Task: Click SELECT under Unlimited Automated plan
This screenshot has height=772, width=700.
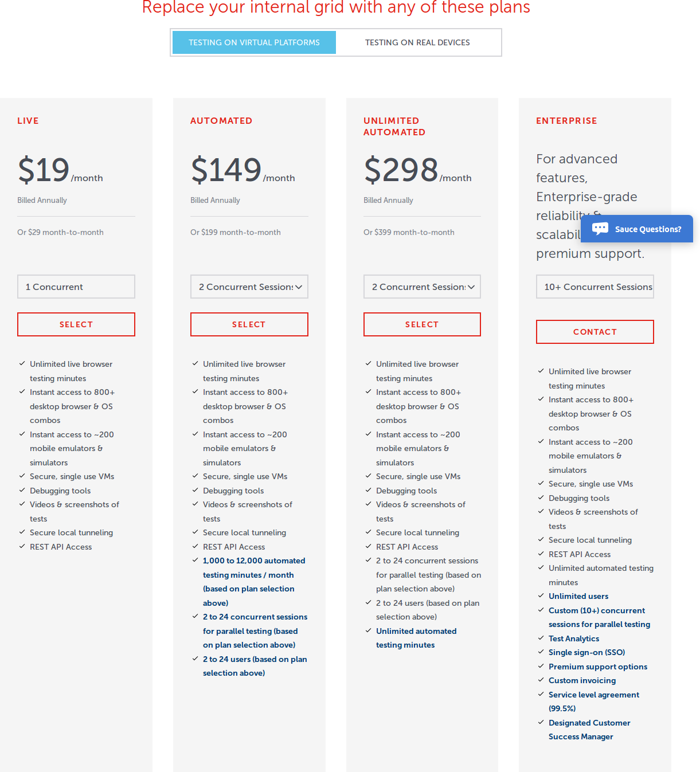Action: pos(422,324)
